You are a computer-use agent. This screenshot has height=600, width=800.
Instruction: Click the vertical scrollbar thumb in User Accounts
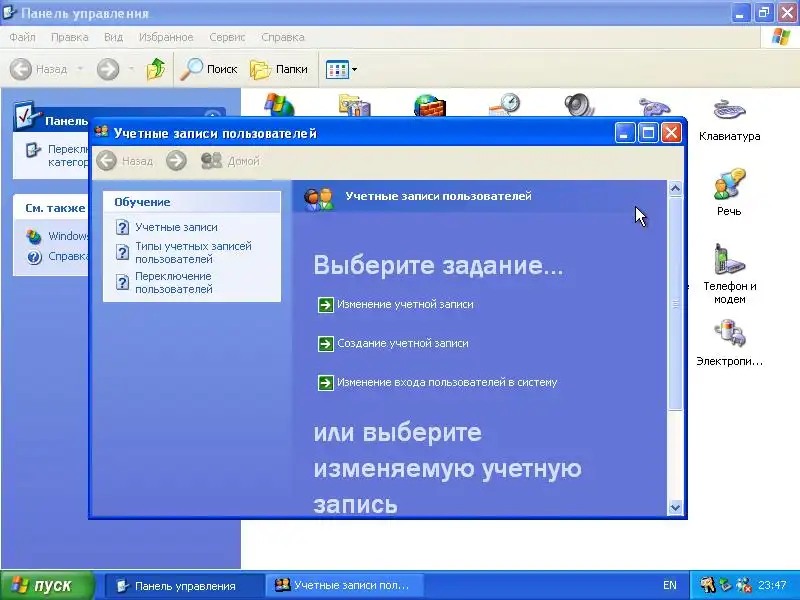tap(675, 304)
